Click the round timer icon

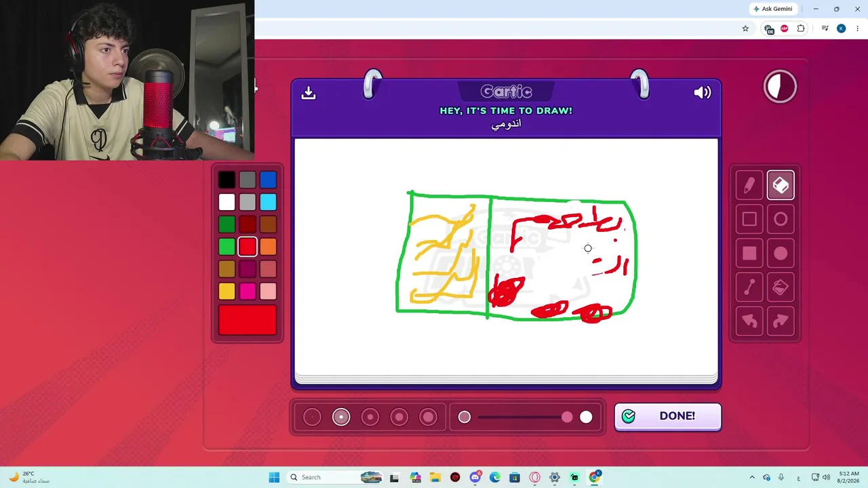[x=780, y=87]
